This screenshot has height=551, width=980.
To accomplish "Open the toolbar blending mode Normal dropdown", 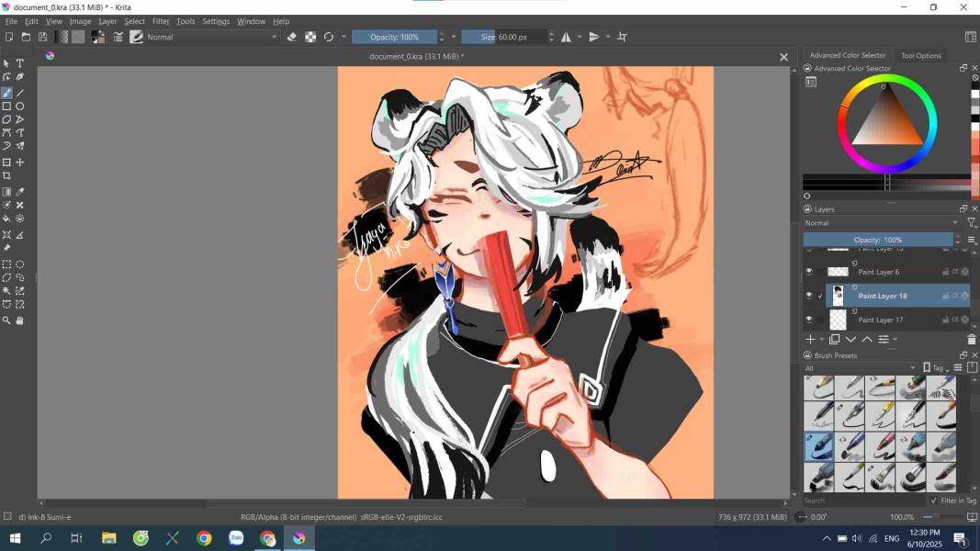I will point(212,37).
